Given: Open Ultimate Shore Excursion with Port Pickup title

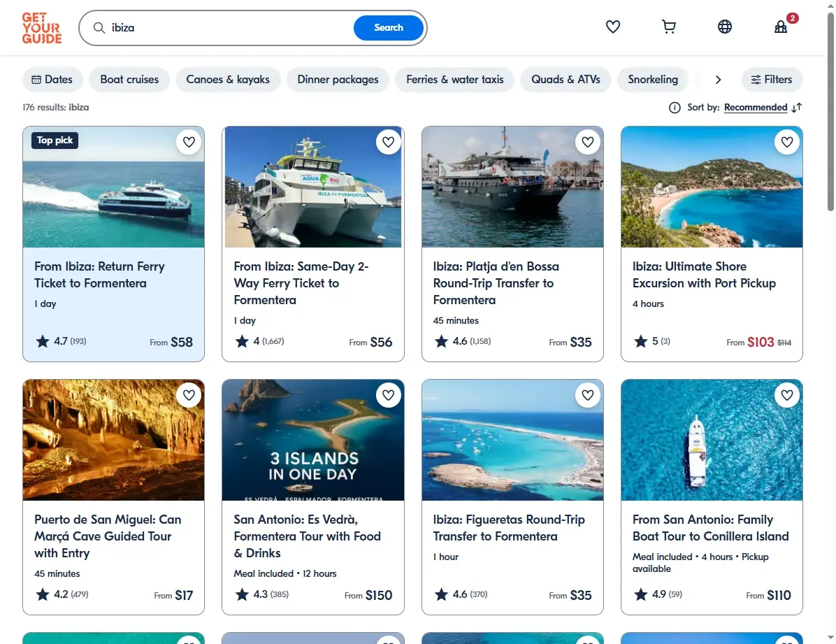Looking at the screenshot, I should click(x=705, y=275).
